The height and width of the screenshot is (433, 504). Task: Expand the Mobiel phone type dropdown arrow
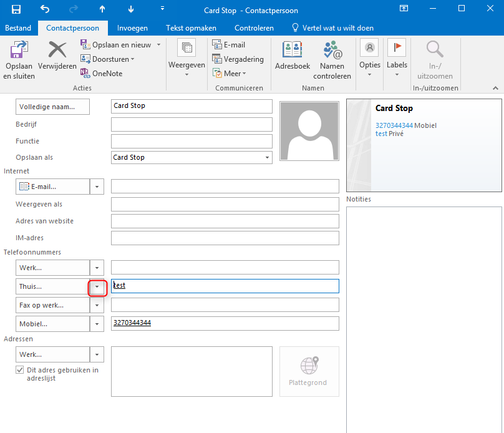pos(97,324)
